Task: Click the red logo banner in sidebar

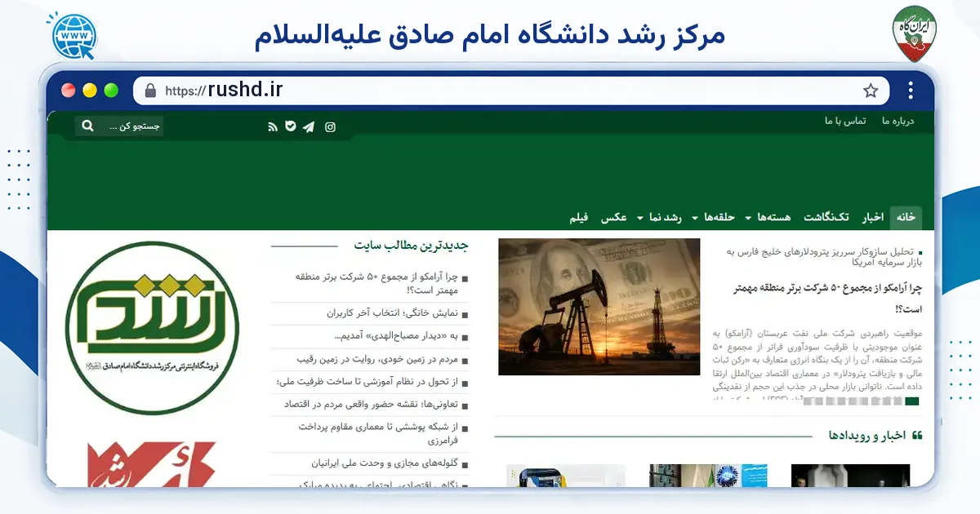Action: coord(152,463)
